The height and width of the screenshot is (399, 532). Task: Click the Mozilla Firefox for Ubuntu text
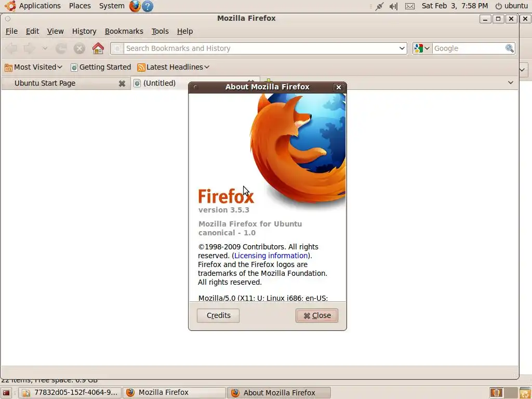pos(250,224)
